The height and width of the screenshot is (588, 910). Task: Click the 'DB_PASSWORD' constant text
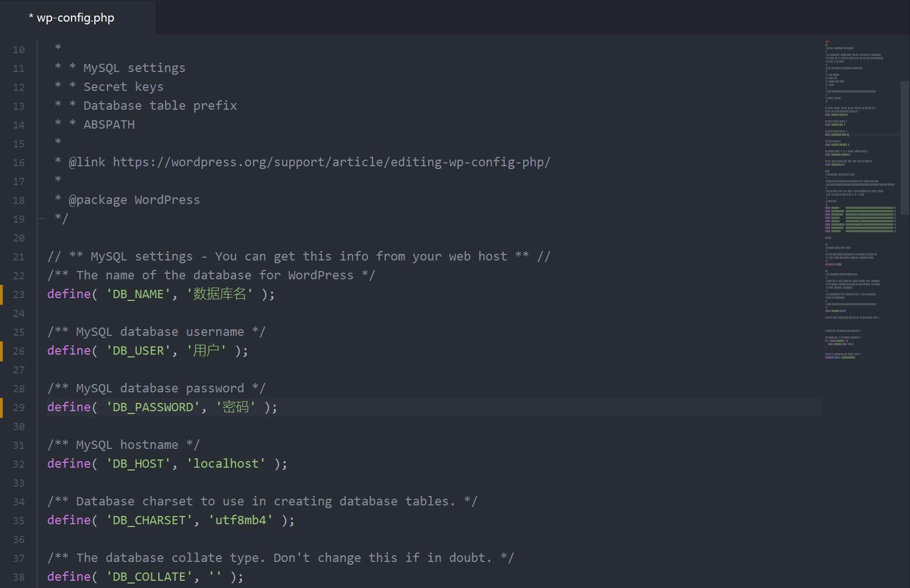click(x=152, y=407)
